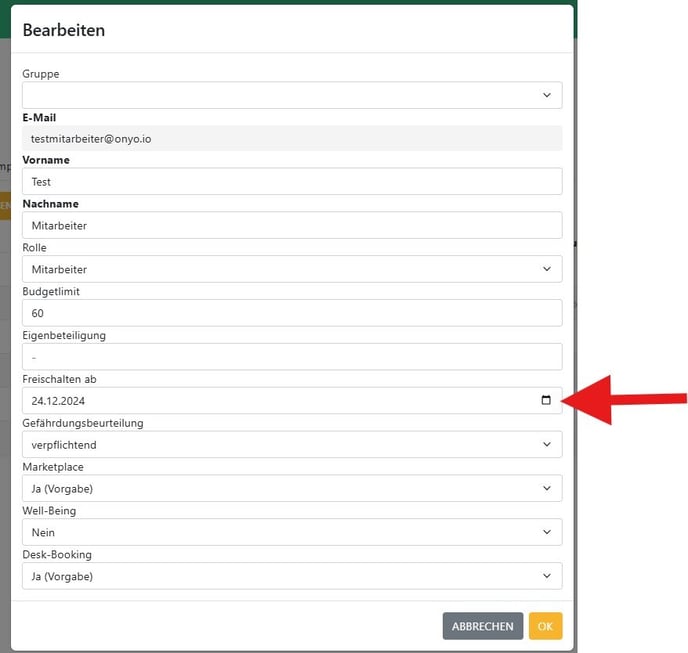Viewport: 688px width, 653px height.
Task: Click the Gruppe label
Action: [x=41, y=74]
